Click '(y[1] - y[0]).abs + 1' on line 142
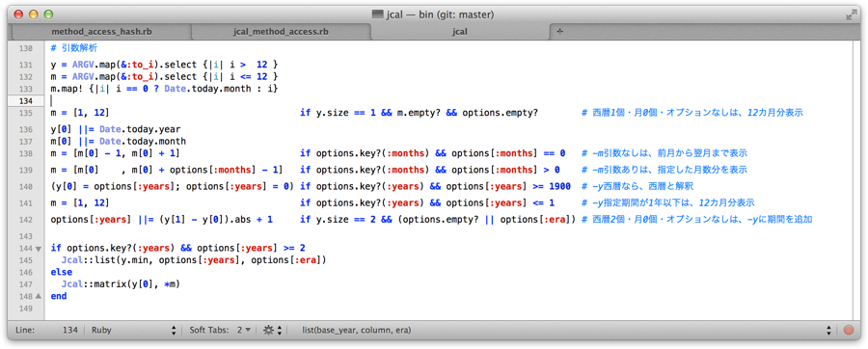868x349 pixels. pyautogui.click(x=216, y=220)
